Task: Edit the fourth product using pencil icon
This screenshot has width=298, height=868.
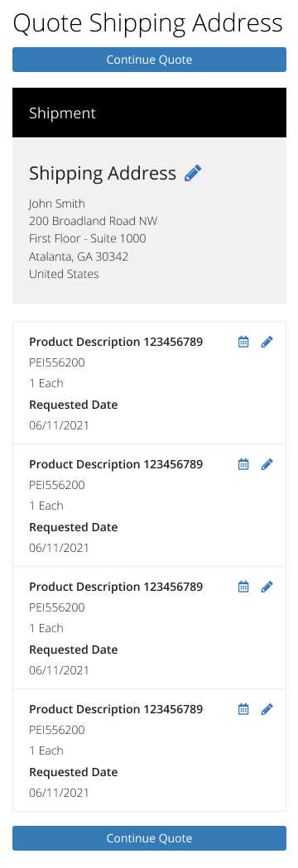Action: coord(267,709)
